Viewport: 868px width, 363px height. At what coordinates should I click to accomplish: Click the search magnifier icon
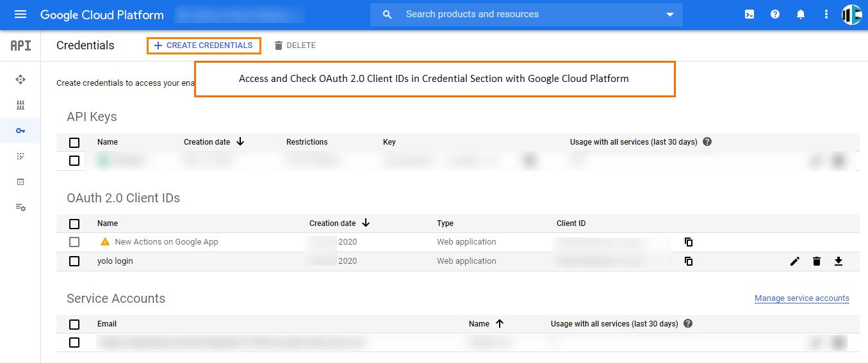tap(387, 14)
